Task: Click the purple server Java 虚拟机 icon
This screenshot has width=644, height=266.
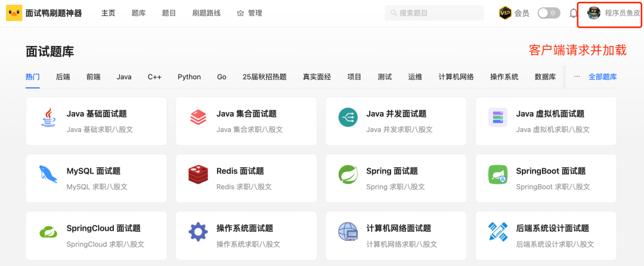Action: [498, 117]
